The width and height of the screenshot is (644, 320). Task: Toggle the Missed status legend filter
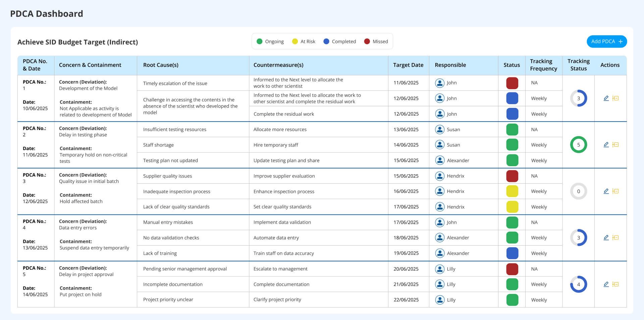376,41
